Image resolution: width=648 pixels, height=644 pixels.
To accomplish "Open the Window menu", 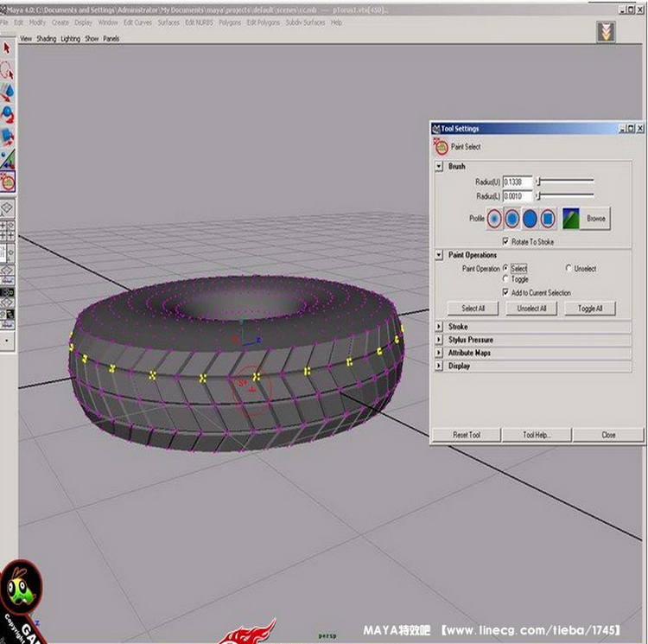I will tap(108, 22).
